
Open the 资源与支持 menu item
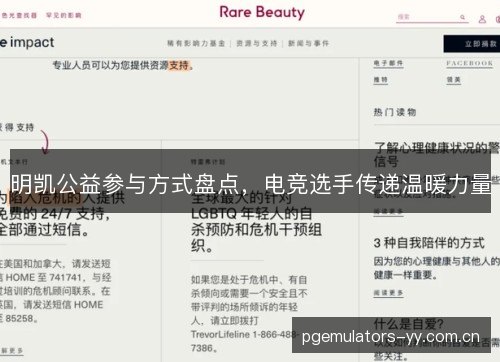click(x=257, y=43)
